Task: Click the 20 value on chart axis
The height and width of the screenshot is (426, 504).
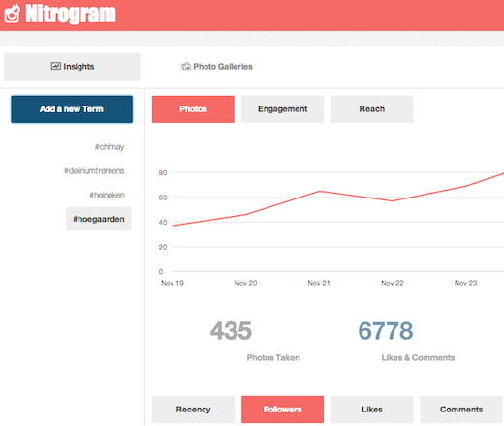Action: [163, 247]
